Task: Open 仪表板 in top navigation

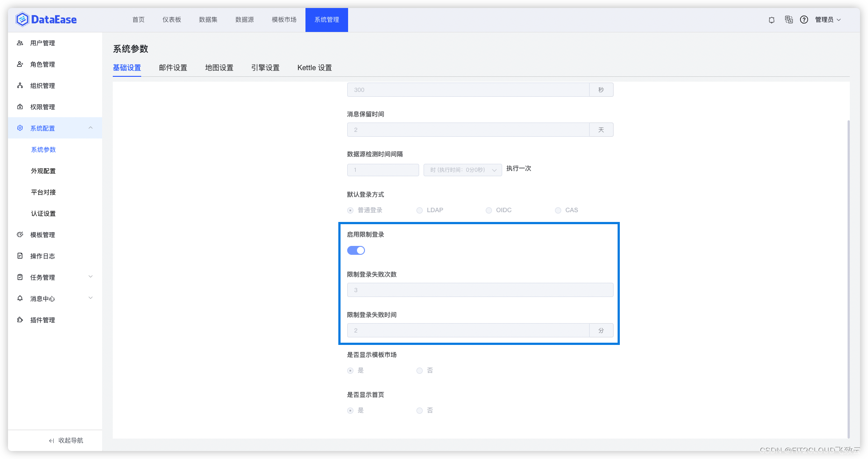Action: 172,20
